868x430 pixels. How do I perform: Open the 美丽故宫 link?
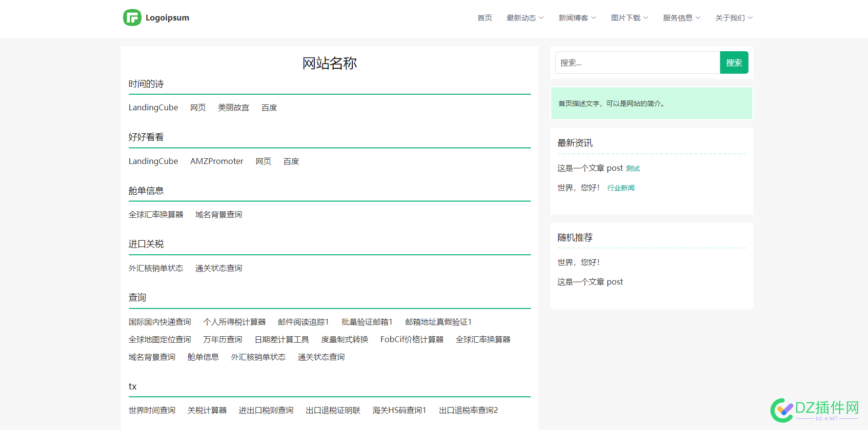coord(233,107)
